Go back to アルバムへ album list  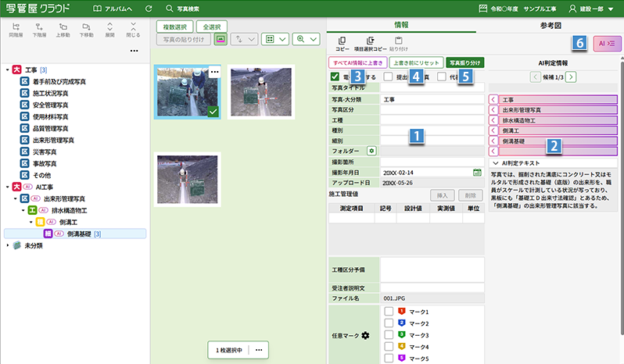(x=113, y=9)
